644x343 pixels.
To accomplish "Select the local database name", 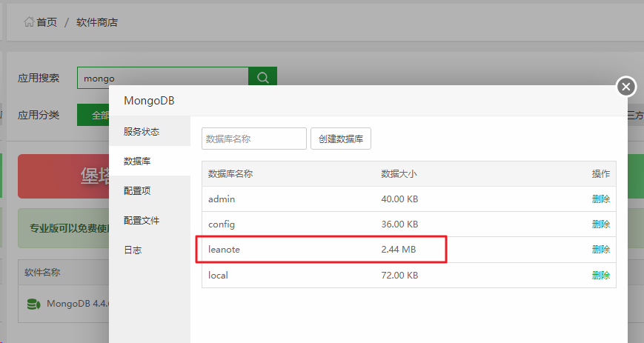I will click(218, 275).
